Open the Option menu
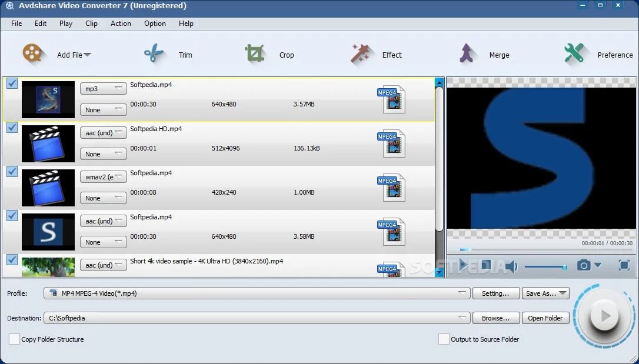This screenshot has height=364, width=639. (155, 23)
